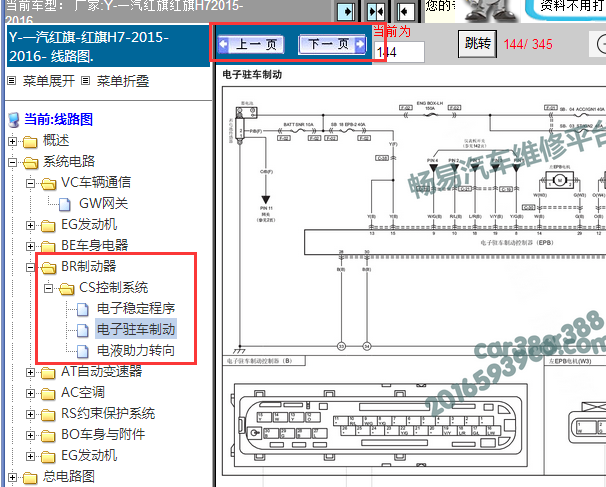Click the 电子驻车制动 document icon
The width and height of the screenshot is (606, 487).
click(83, 330)
